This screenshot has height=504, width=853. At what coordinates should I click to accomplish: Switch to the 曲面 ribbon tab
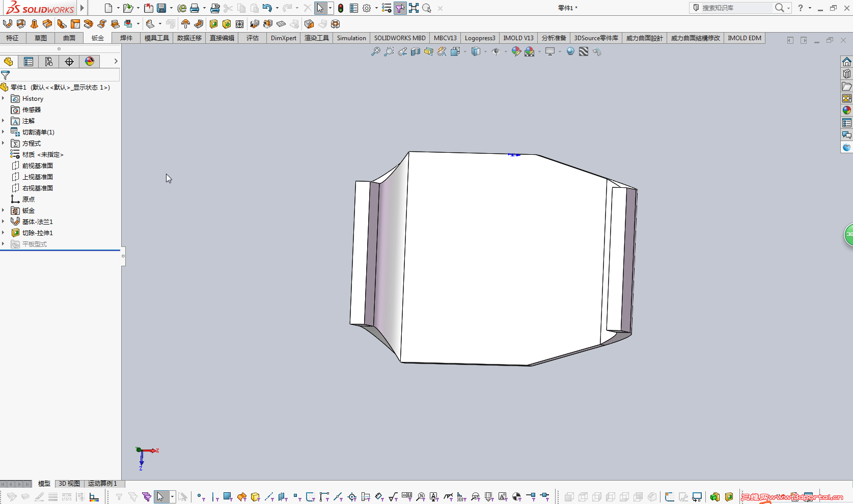click(x=69, y=38)
